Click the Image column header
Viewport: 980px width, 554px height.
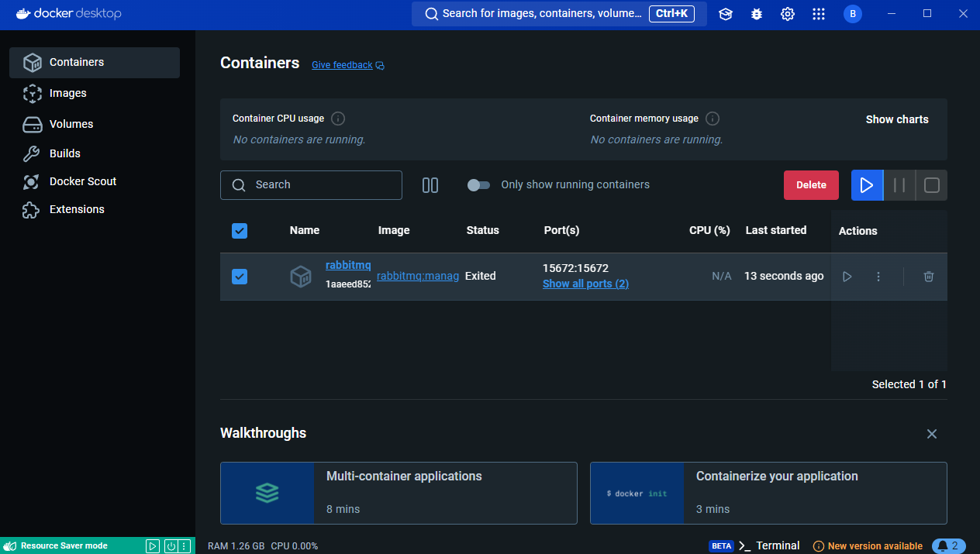point(394,231)
